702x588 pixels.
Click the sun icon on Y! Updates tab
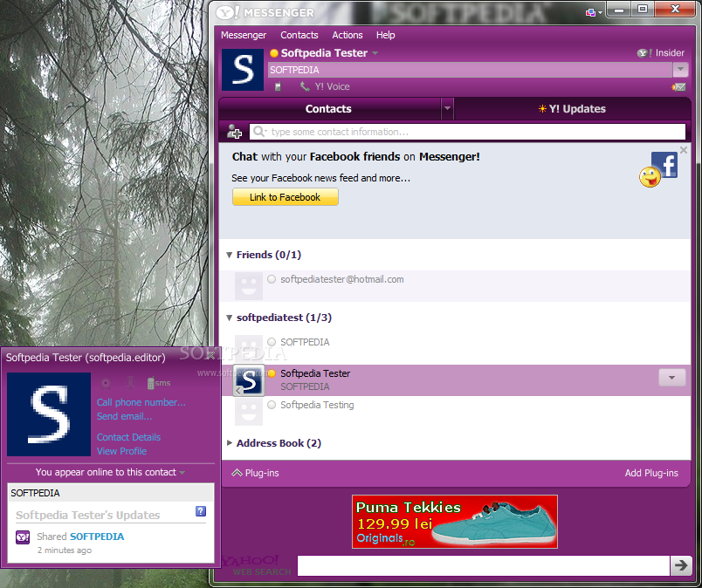tap(542, 109)
